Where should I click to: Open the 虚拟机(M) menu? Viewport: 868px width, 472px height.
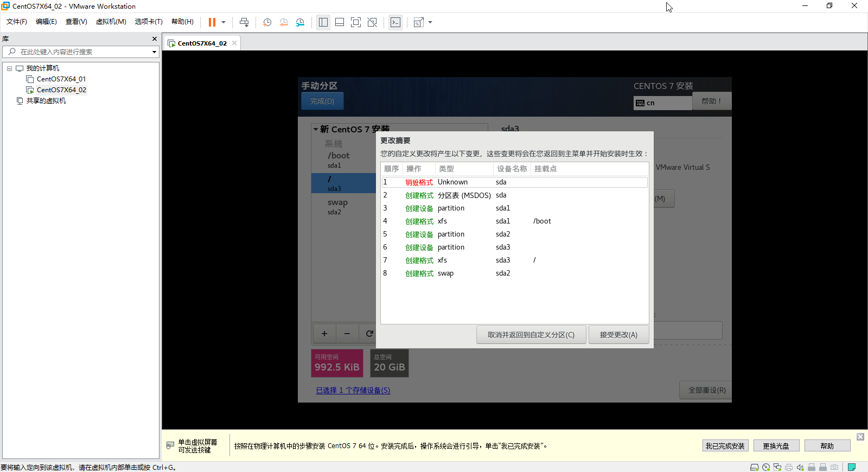click(x=111, y=22)
